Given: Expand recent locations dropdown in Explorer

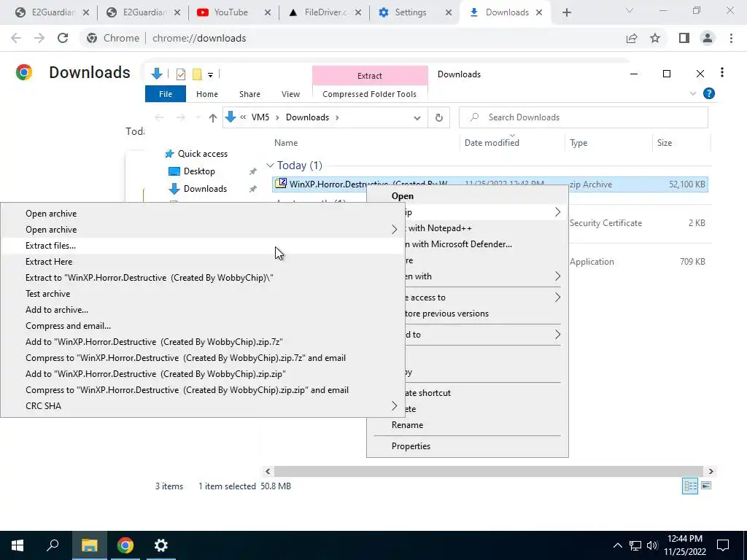Looking at the screenshot, I should click(x=198, y=117).
